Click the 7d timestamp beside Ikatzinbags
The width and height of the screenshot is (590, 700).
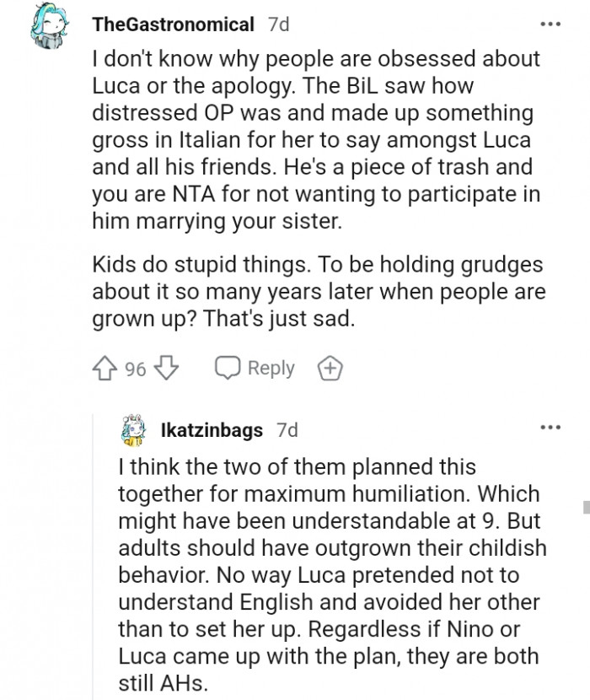pyautogui.click(x=287, y=430)
